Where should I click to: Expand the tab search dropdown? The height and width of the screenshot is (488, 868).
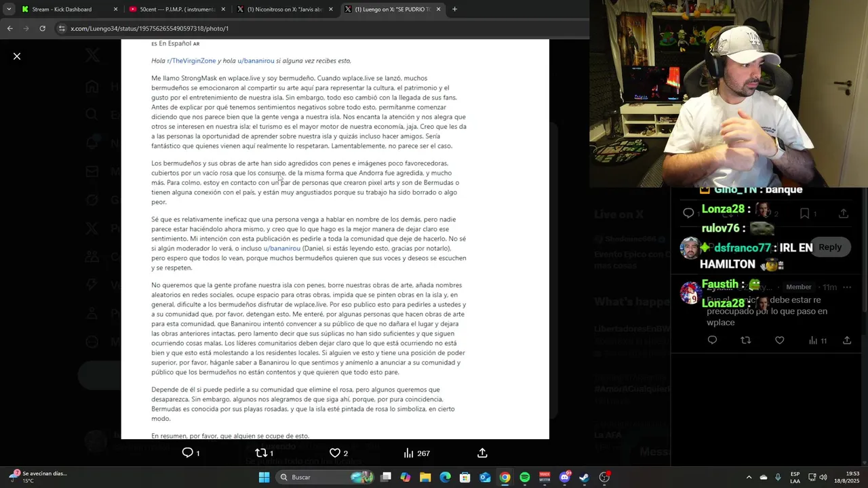point(9,9)
